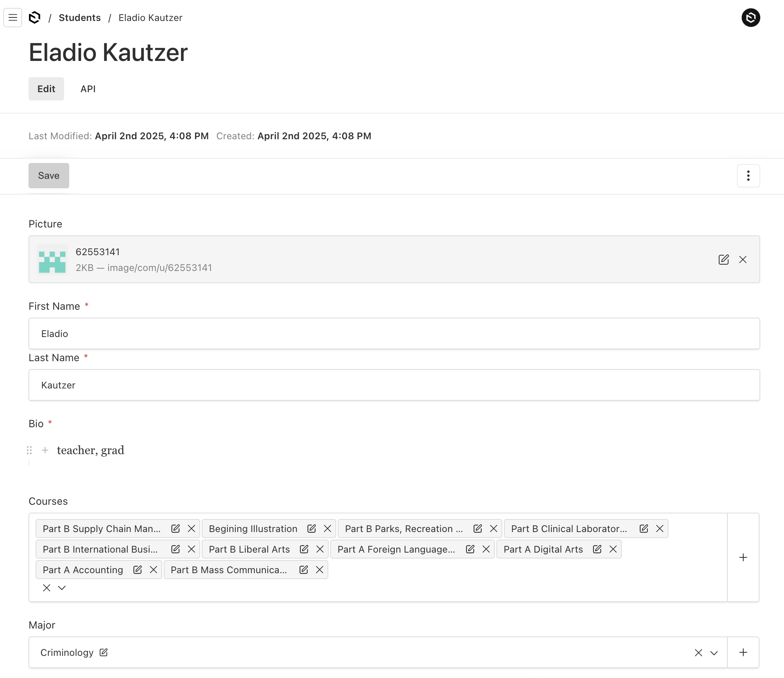This screenshot has height=678, width=784.
Task: Expand the Courses dropdown chevron
Action: coord(62,588)
